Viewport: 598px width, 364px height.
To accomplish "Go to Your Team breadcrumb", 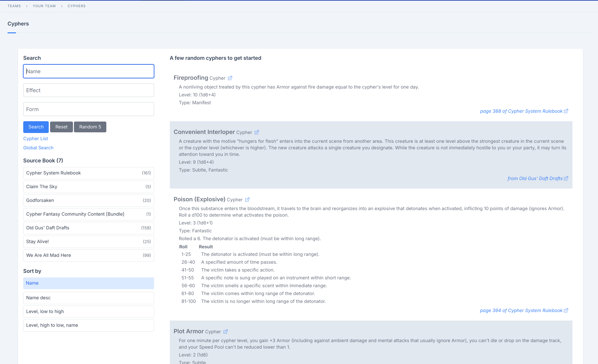I will (44, 6).
